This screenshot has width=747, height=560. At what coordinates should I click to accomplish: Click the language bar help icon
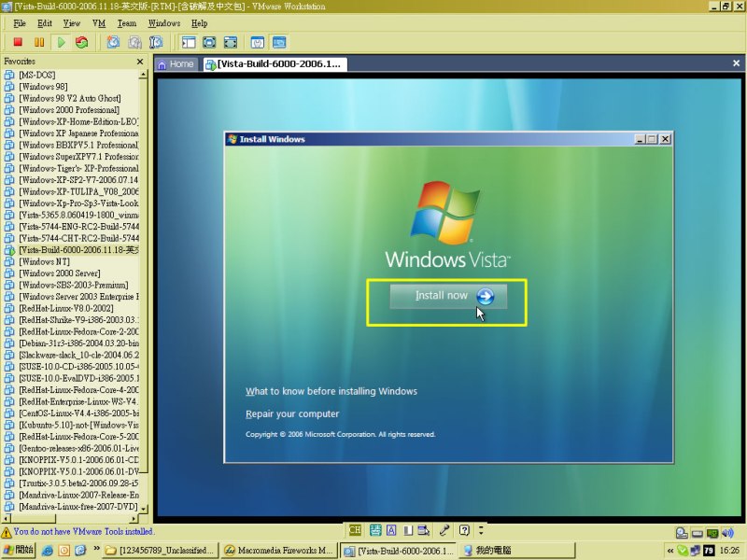pyautogui.click(x=464, y=530)
